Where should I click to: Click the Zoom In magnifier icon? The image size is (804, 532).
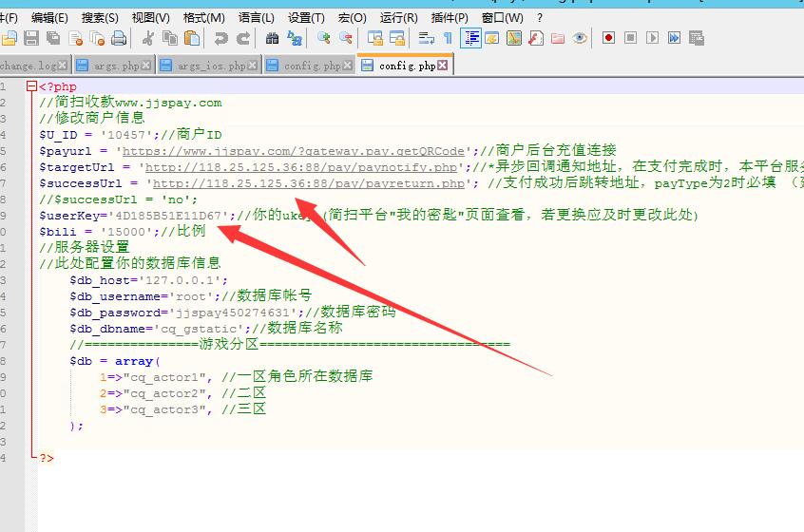[x=324, y=38]
